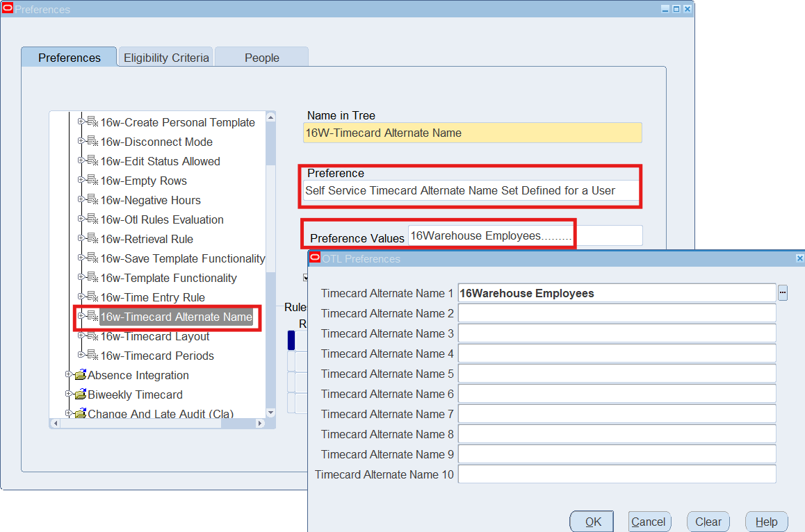
Task: Click the Oracle icon in OTL Preferences title bar
Action: (x=315, y=258)
